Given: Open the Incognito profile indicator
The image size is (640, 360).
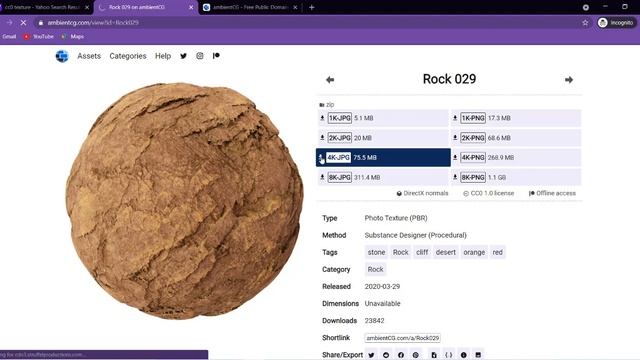Looking at the screenshot, I should tap(616, 23).
